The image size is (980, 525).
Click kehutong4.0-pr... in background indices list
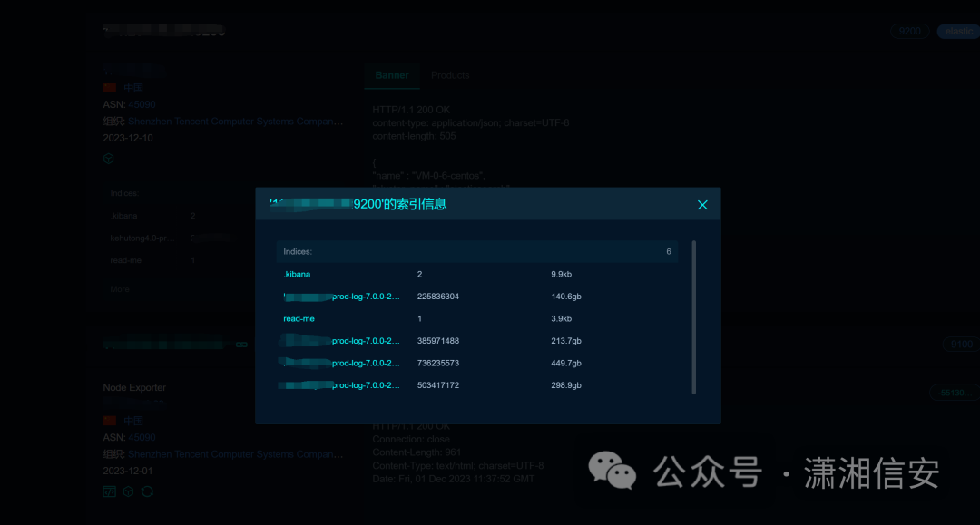pos(142,238)
